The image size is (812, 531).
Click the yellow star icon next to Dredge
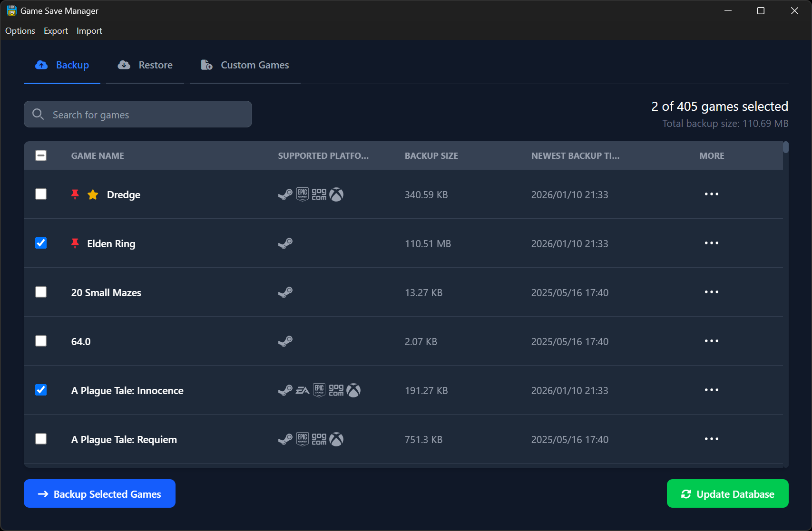[x=92, y=194]
